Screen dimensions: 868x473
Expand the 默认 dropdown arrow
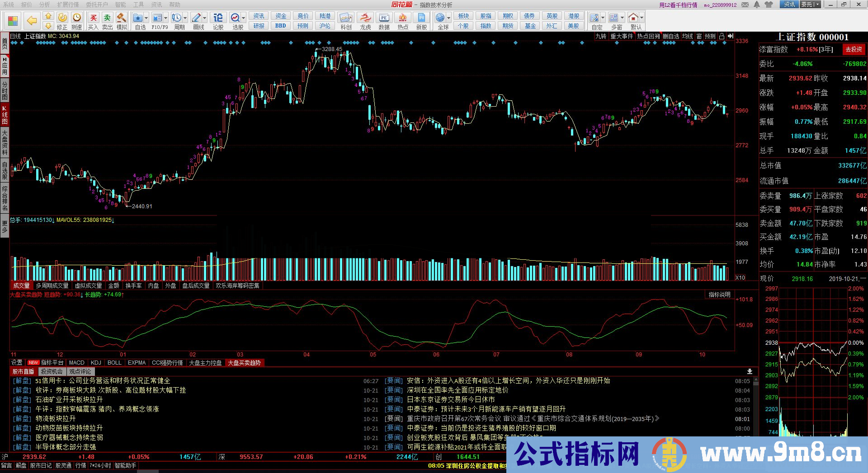pos(642,18)
